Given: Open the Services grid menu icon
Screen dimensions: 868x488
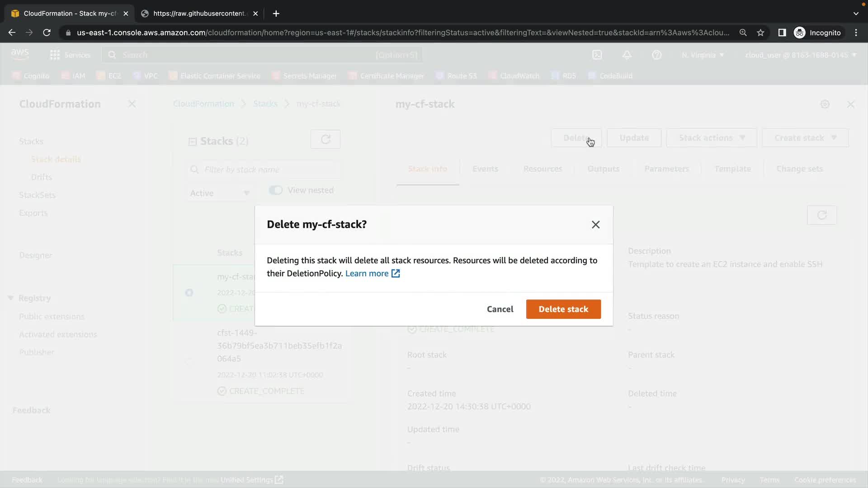Looking at the screenshot, I should point(55,55).
